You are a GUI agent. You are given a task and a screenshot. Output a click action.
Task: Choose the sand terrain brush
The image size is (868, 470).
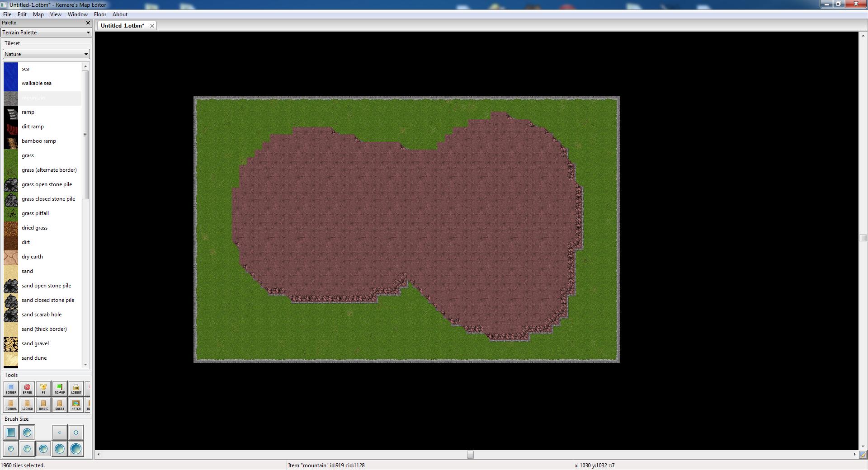[x=42, y=271]
